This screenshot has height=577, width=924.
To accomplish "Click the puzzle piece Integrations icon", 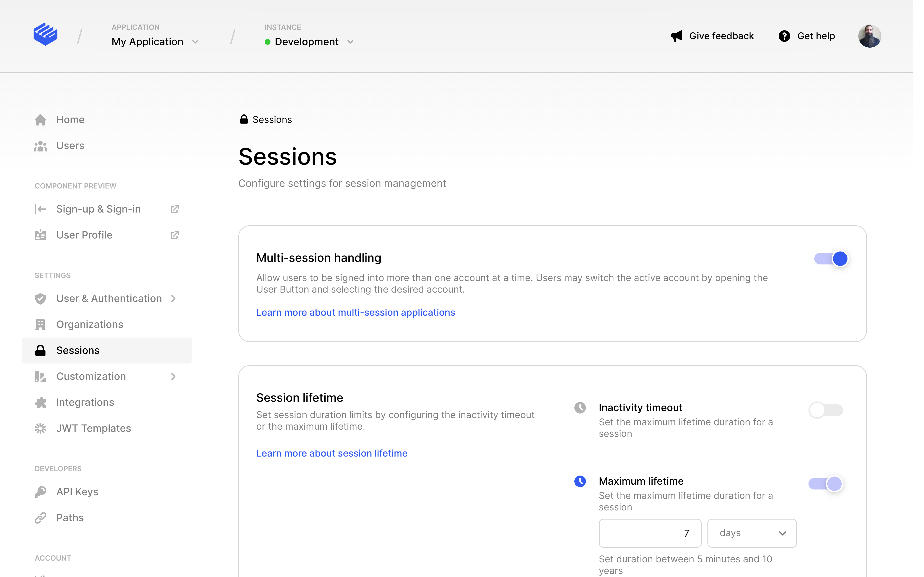I will pos(40,402).
